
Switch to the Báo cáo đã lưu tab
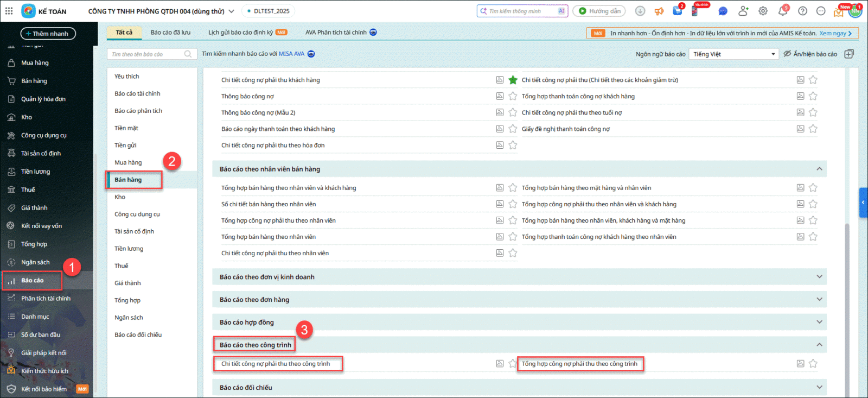pos(170,33)
